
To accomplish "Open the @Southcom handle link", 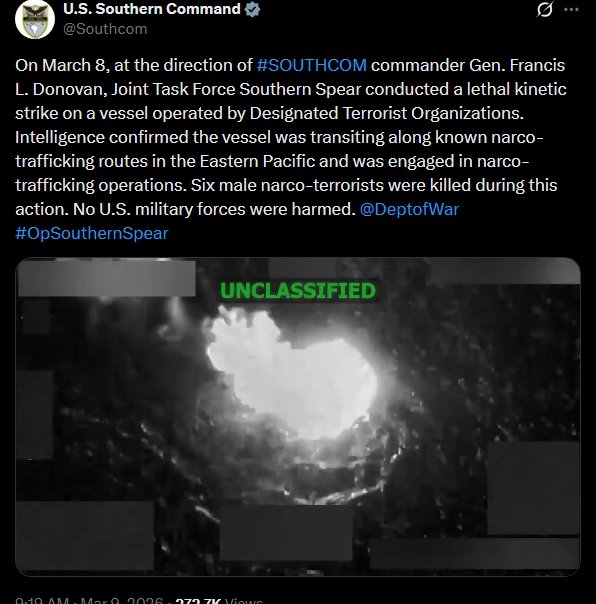I will click(x=105, y=29).
